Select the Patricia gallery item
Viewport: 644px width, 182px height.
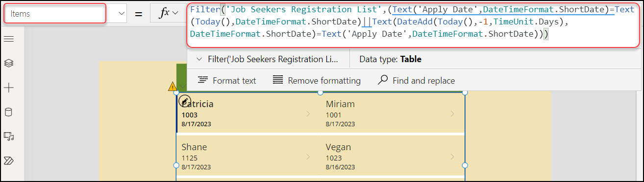click(248, 113)
